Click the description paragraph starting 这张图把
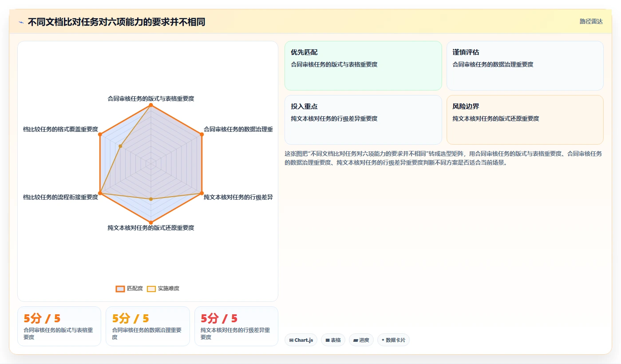 click(x=443, y=158)
